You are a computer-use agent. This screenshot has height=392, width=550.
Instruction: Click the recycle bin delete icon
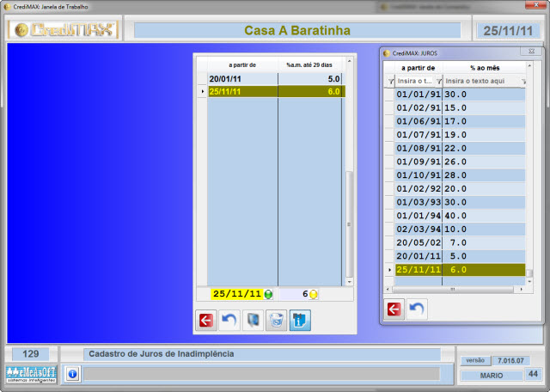277,321
